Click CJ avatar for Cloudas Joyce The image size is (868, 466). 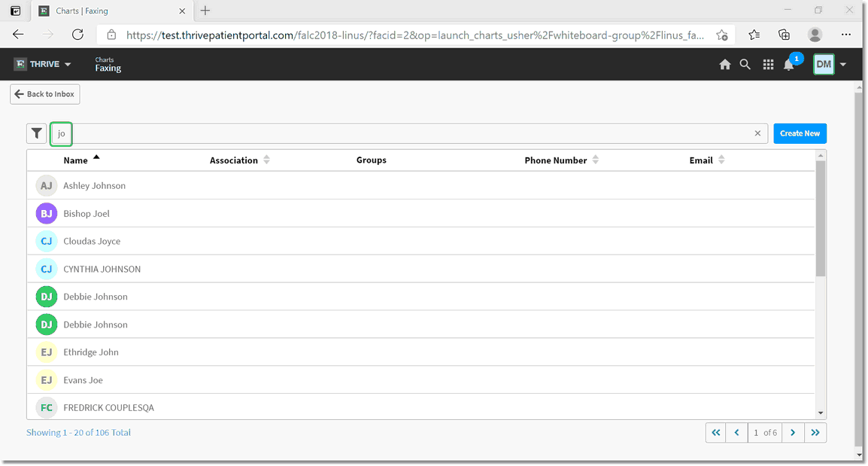[x=47, y=241]
